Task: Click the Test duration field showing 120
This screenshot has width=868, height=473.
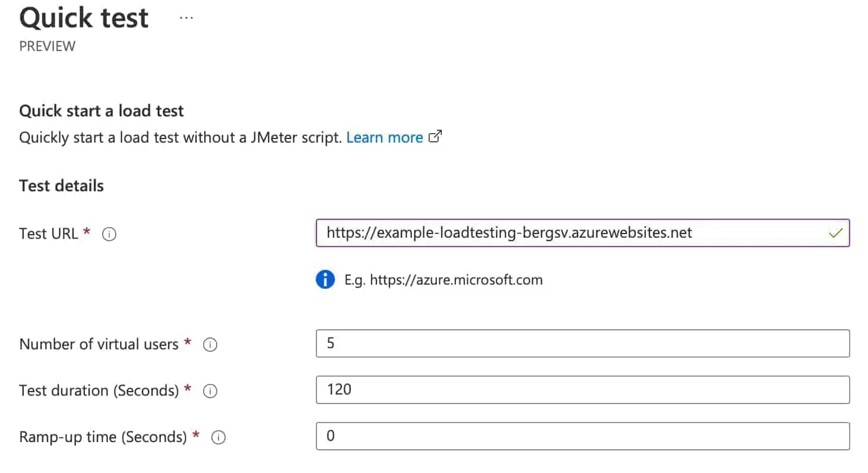Action: tap(582, 390)
